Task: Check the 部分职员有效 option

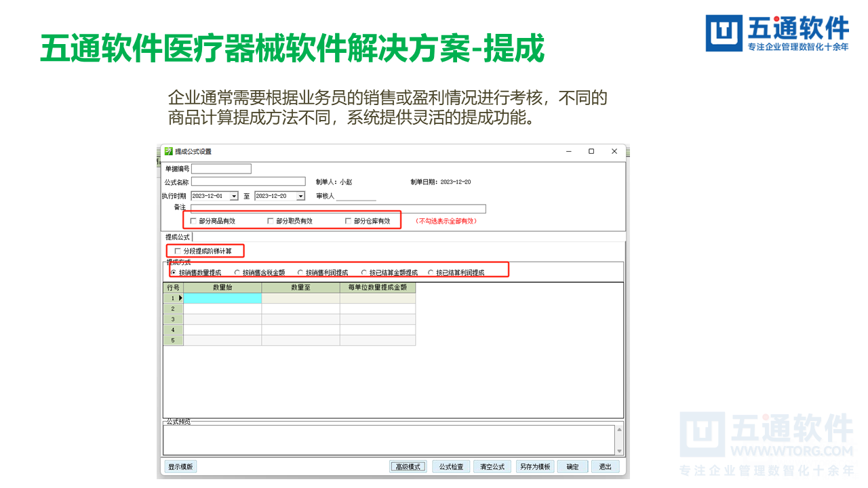Action: pyautogui.click(x=271, y=220)
